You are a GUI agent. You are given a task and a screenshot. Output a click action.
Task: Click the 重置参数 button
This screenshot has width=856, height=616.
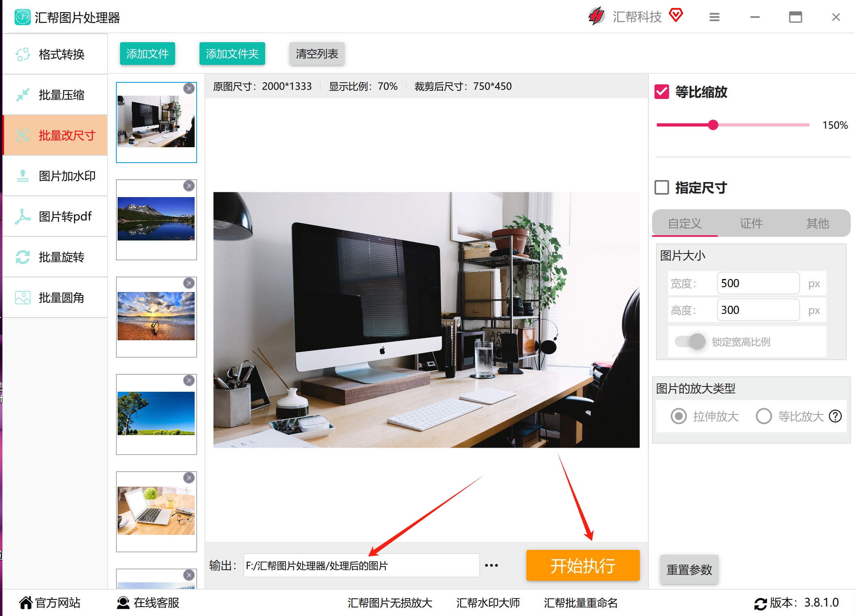[689, 569]
